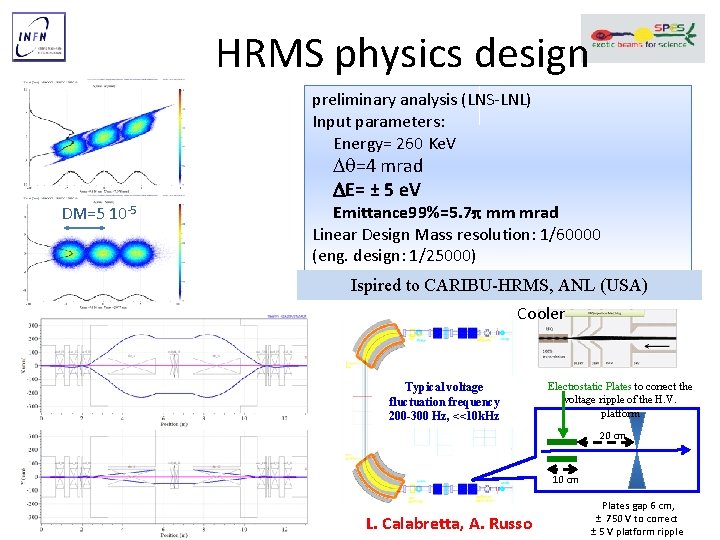Click the upper dipole magnet drawing

(x=379, y=345)
